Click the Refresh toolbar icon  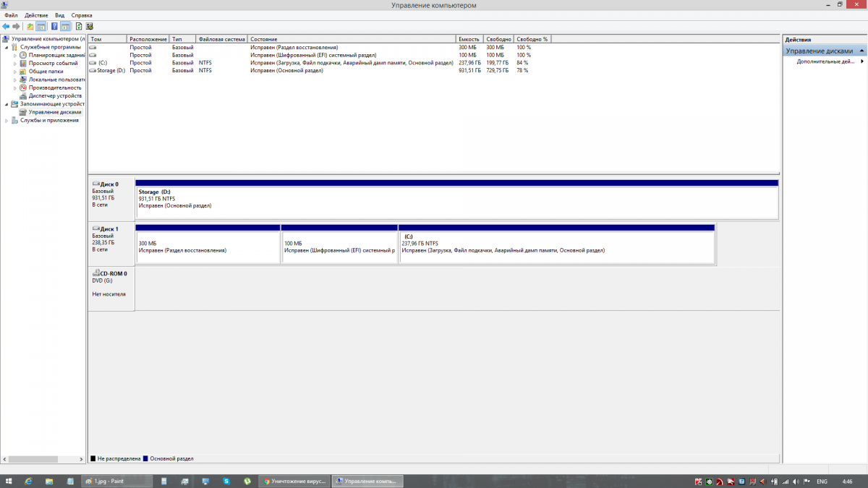[x=79, y=26]
